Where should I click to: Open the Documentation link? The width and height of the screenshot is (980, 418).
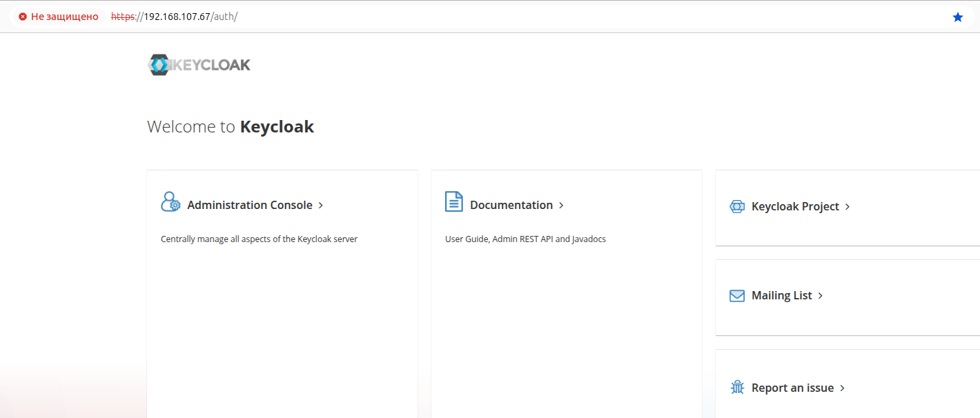(x=511, y=205)
